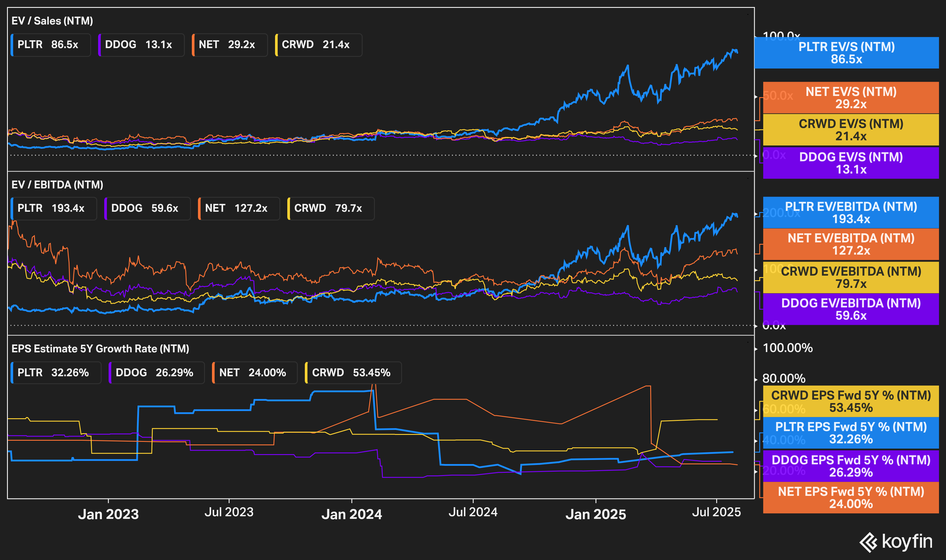Click the 100.00% y-axis tick label

[x=787, y=348]
